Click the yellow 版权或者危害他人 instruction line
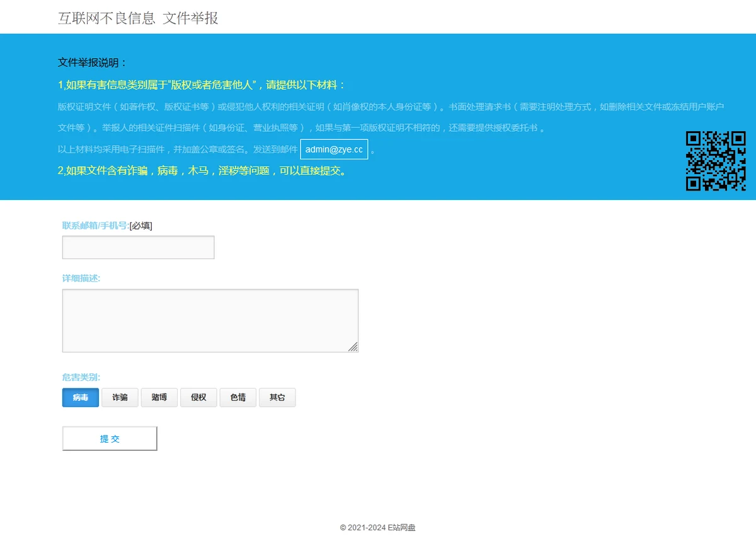Image resolution: width=756 pixels, height=536 pixels. coord(202,85)
